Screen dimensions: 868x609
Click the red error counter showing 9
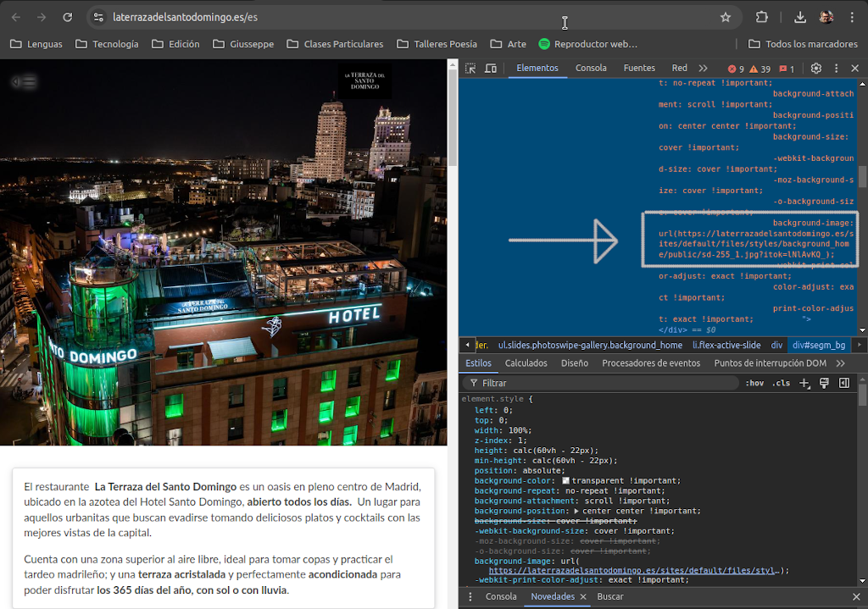tap(736, 69)
